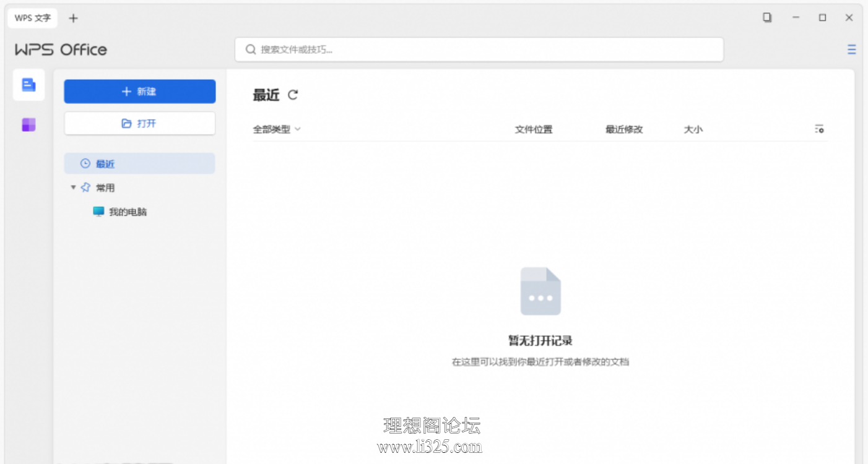Click the WPS Office logo
This screenshot has width=868, height=464.
pos(61,49)
